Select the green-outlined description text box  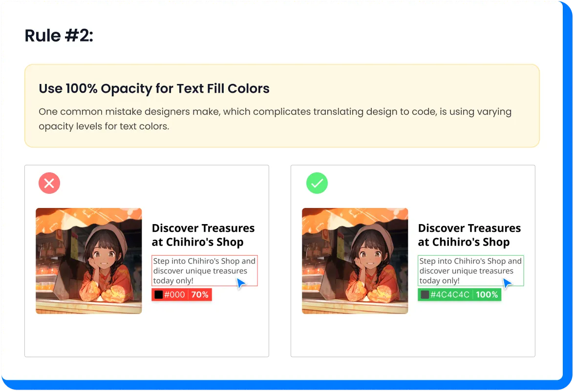[x=471, y=270]
